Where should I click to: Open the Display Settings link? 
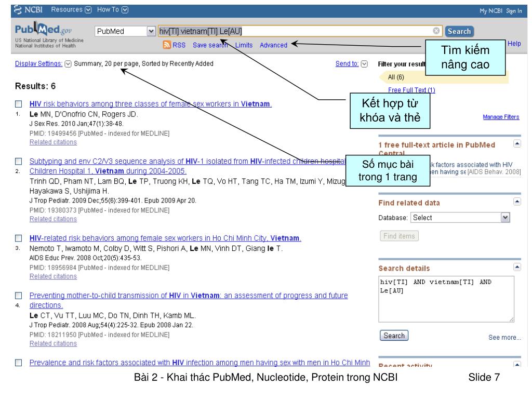pyautogui.click(x=38, y=63)
